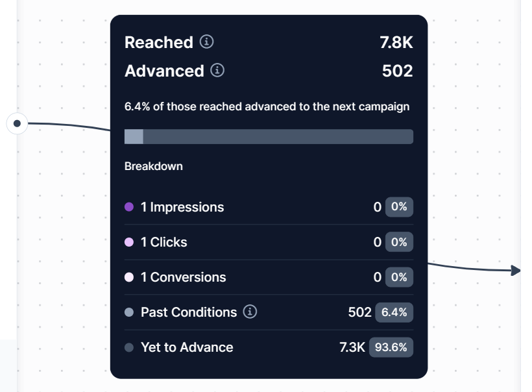
Task: Click the dark Yet to Advance dot
Action: point(129,347)
